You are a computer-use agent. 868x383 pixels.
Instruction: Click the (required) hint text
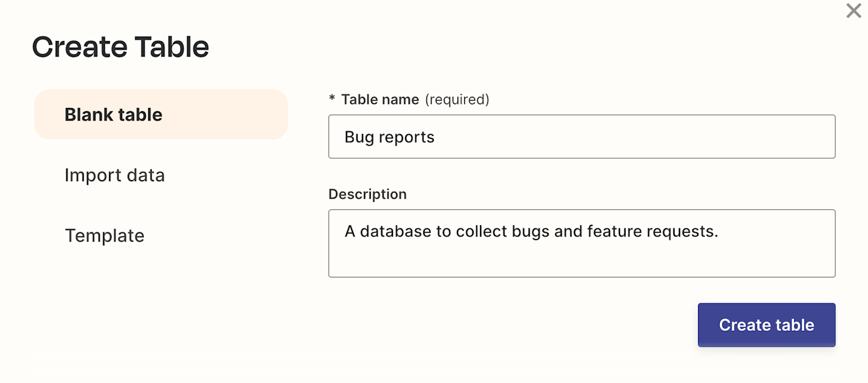457,99
